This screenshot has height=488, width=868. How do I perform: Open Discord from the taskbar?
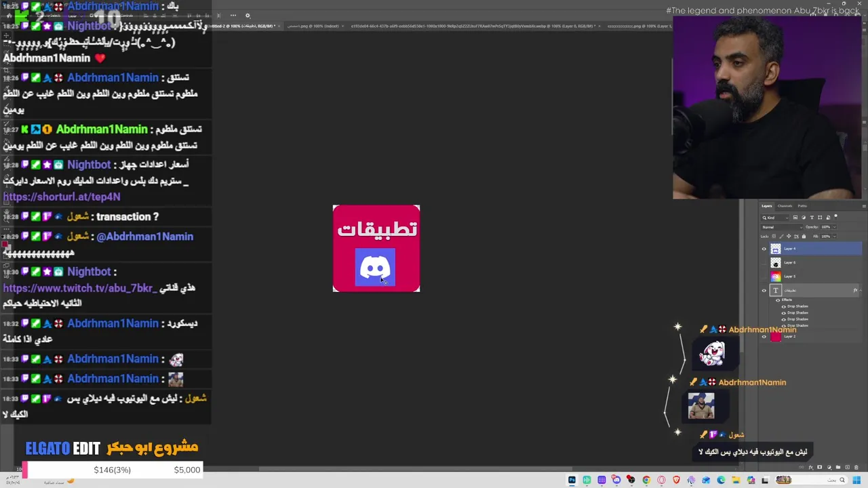coord(616,480)
